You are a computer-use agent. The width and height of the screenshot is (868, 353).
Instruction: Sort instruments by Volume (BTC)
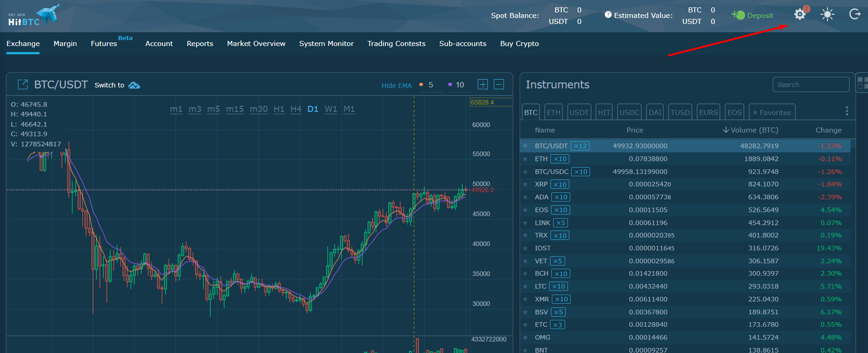[750, 130]
